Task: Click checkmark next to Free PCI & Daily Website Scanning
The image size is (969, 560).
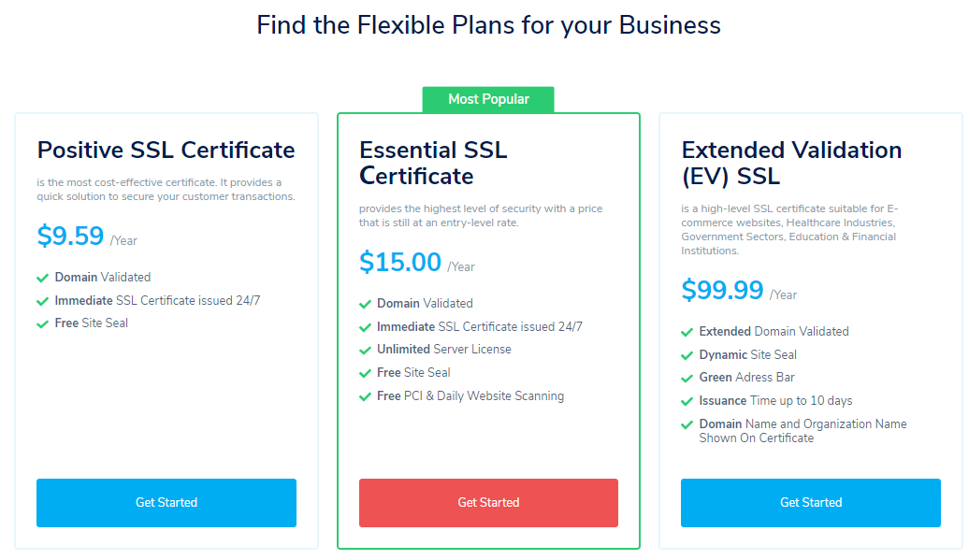Action: 365,396
